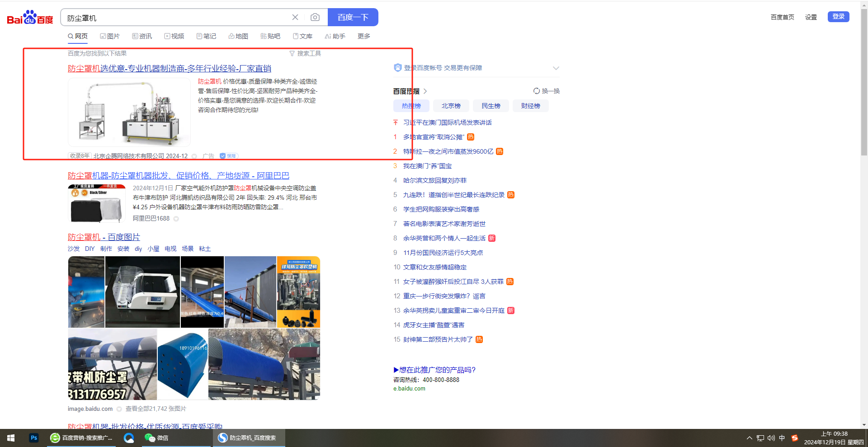Open the Alibaba black dust cover thumbnail

click(97, 204)
